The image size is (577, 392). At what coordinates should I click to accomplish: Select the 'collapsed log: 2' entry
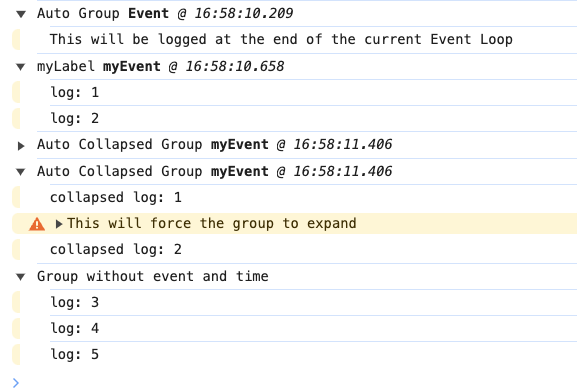coord(116,250)
